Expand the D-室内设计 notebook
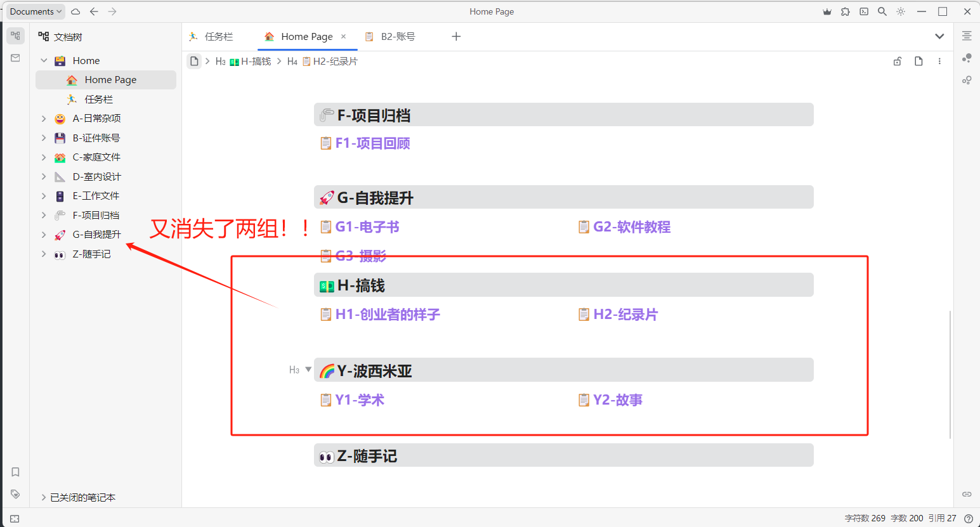 click(44, 176)
